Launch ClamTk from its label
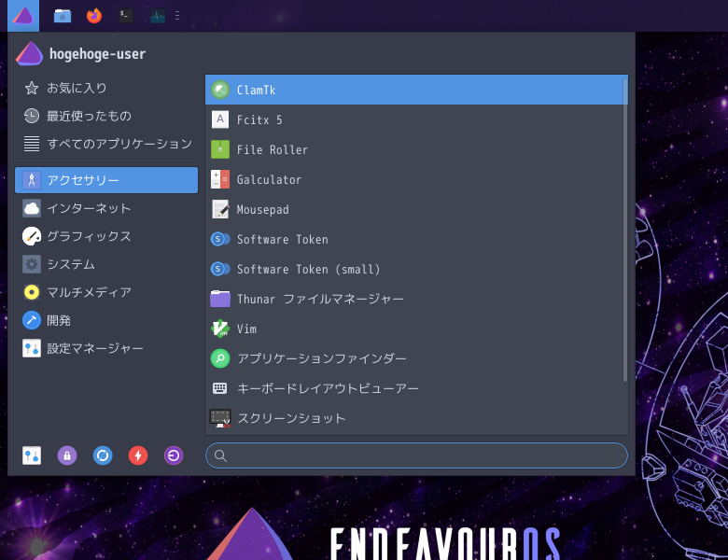This screenshot has width=728, height=560. click(257, 90)
